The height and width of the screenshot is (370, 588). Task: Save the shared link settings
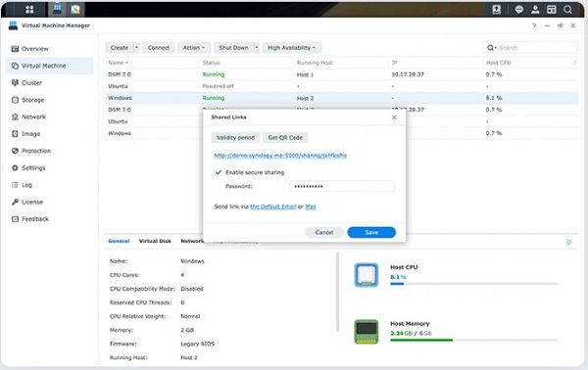click(x=371, y=232)
